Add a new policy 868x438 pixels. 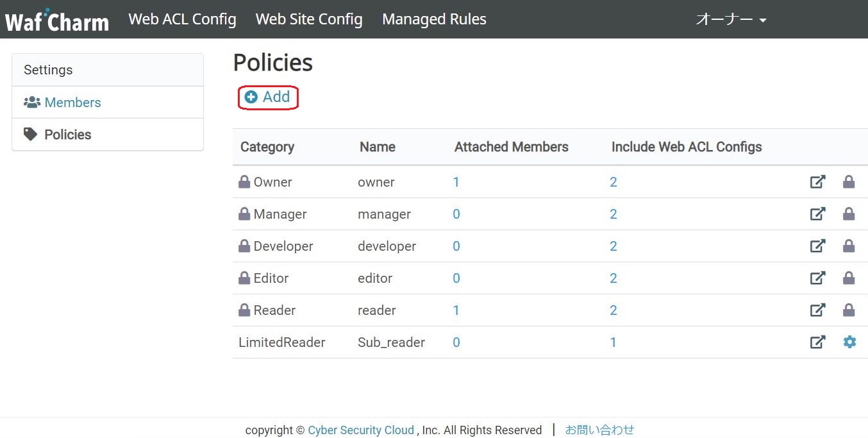[268, 97]
